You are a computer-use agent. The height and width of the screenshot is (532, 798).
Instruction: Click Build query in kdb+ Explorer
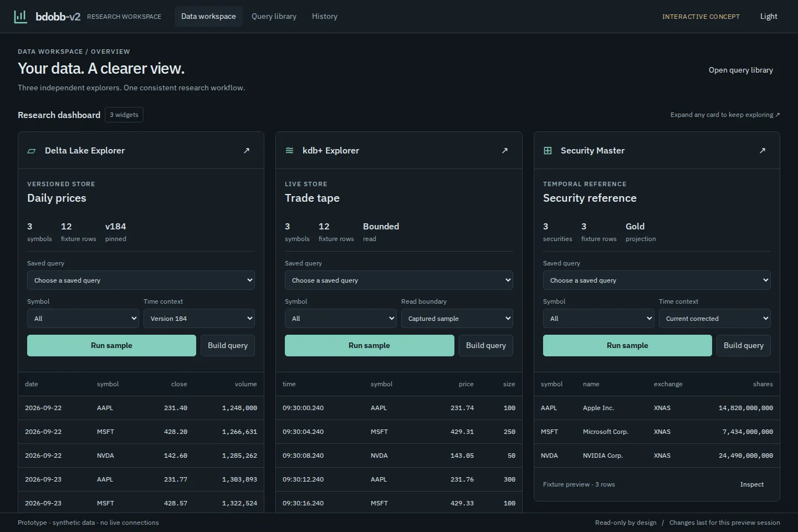pos(486,345)
